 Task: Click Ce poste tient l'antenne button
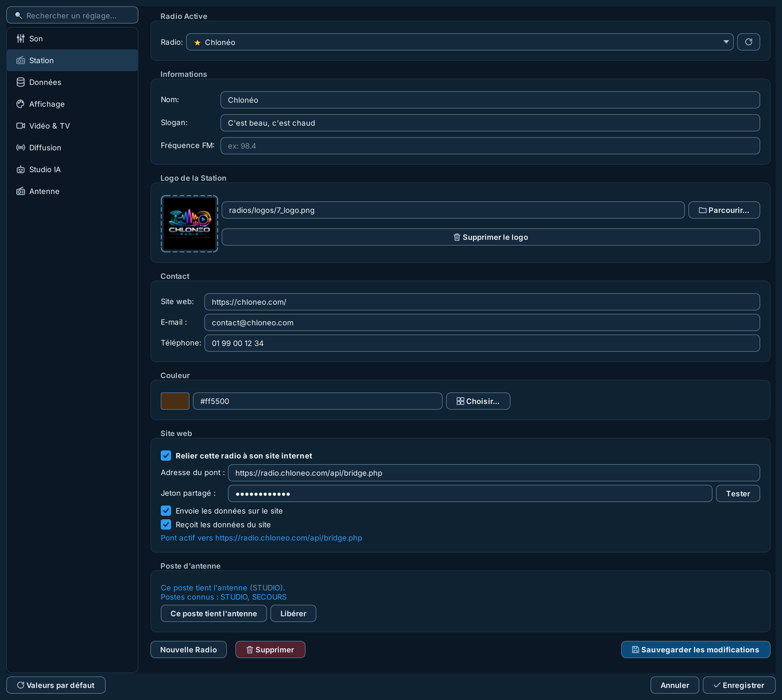[x=214, y=613]
